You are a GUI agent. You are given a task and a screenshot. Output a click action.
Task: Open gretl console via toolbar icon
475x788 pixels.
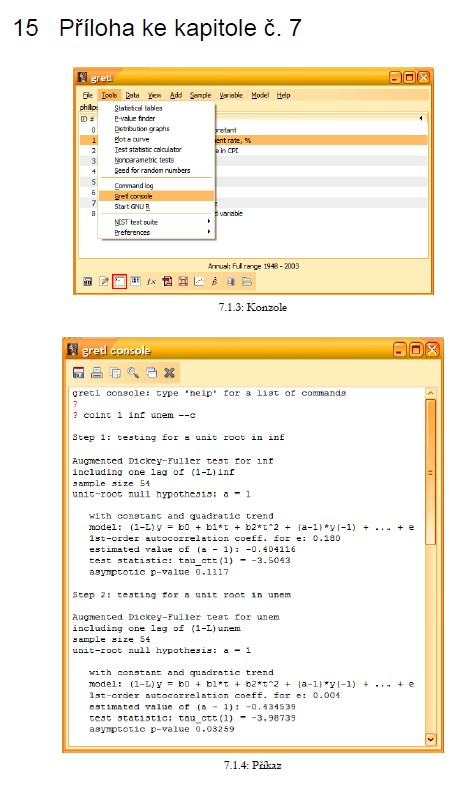[x=119, y=281]
